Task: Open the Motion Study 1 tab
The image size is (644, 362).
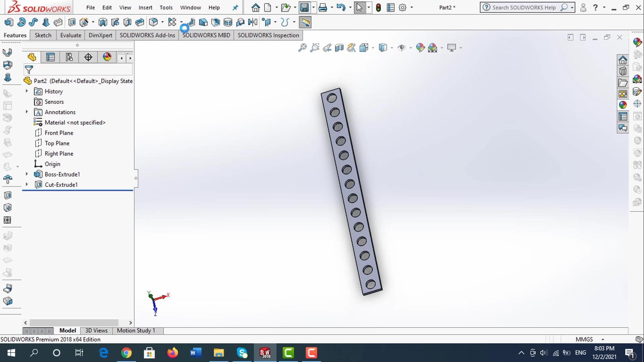Action: [136, 330]
